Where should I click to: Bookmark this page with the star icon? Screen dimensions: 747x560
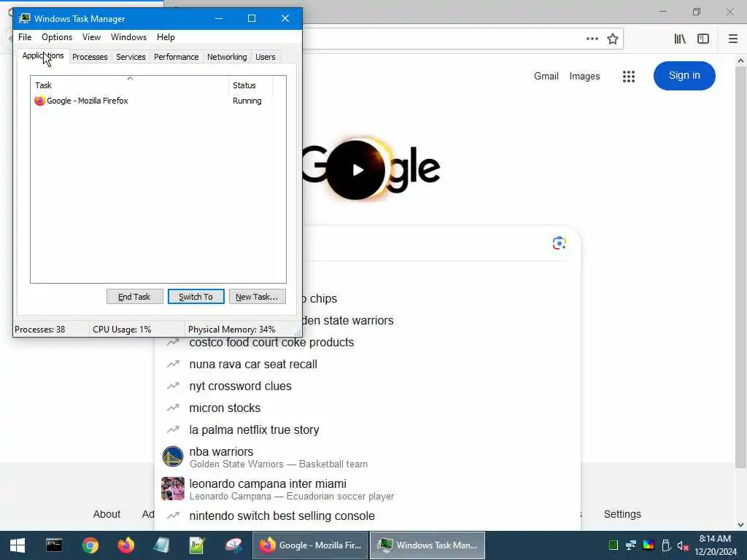613,39
